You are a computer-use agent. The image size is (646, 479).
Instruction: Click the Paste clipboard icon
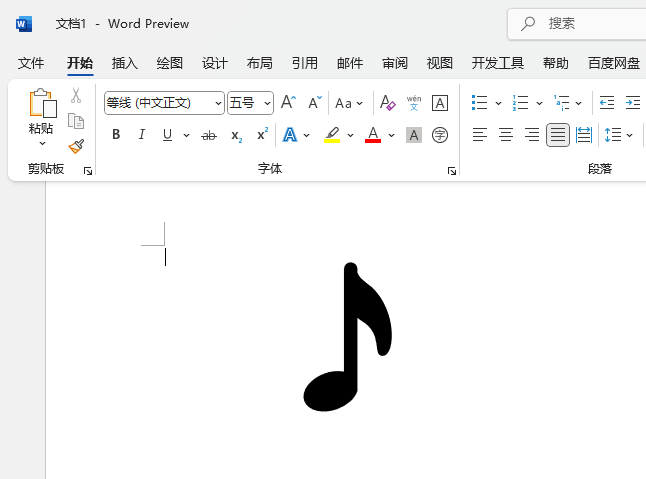pos(42,103)
